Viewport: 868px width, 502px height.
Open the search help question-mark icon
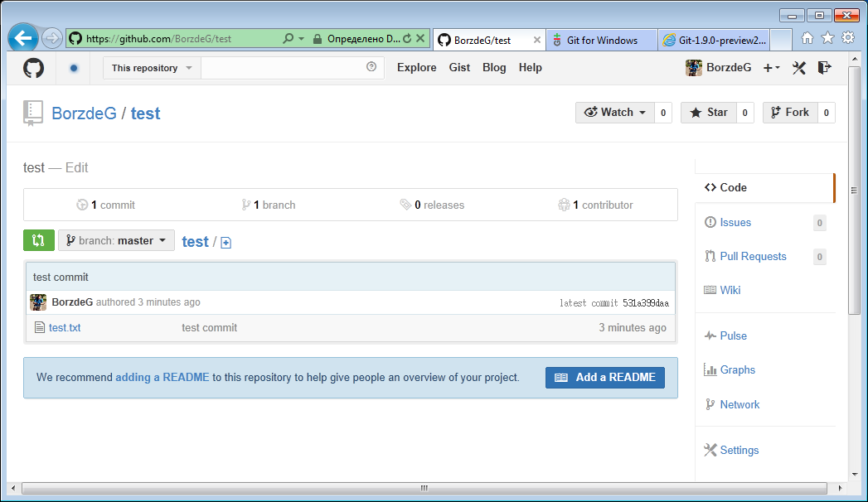(x=371, y=67)
